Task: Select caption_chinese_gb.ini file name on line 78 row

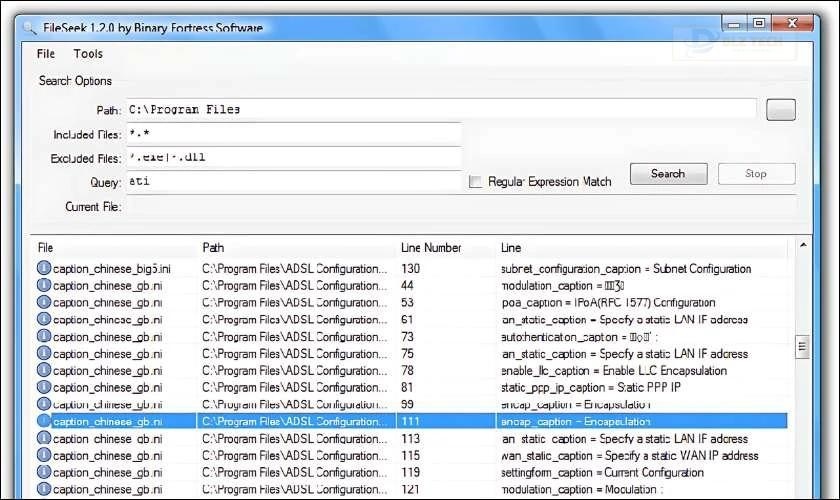Action: click(x=108, y=371)
